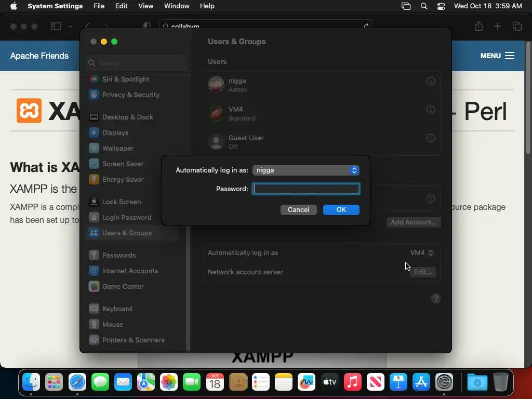Click Cancel in the login dialog

coord(299,210)
